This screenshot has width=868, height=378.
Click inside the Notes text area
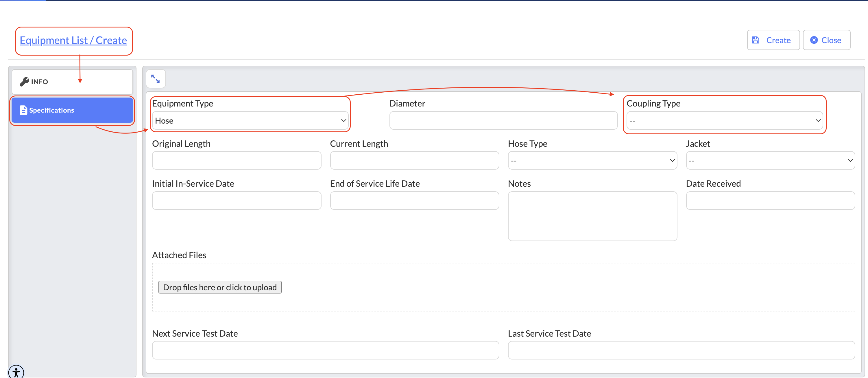click(x=592, y=216)
